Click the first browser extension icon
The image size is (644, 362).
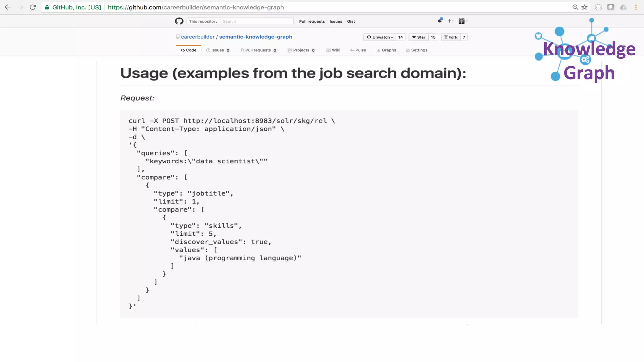(x=598, y=7)
